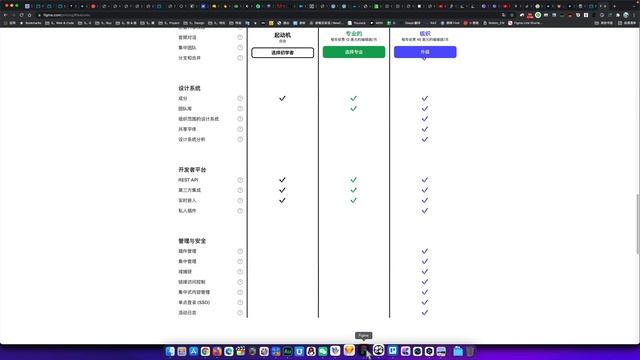Click the REST API row label
Viewport: 640px width, 360px height.
188,180
